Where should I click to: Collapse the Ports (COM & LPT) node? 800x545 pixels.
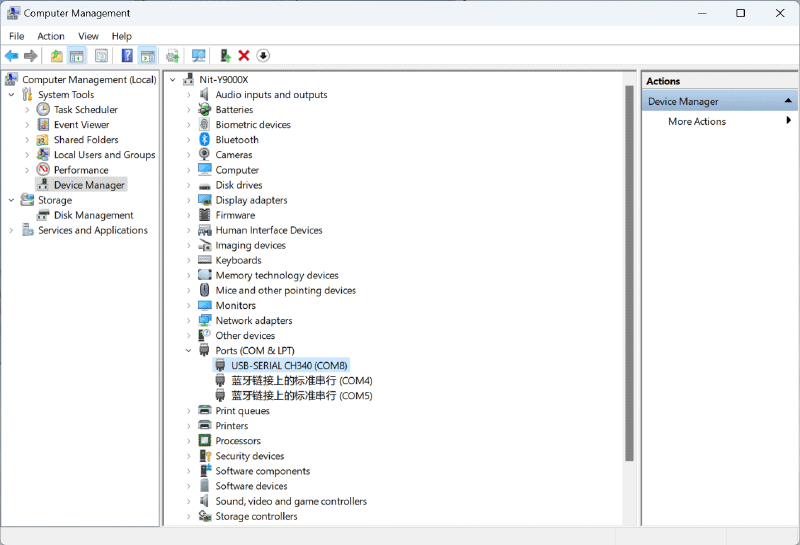pos(188,351)
